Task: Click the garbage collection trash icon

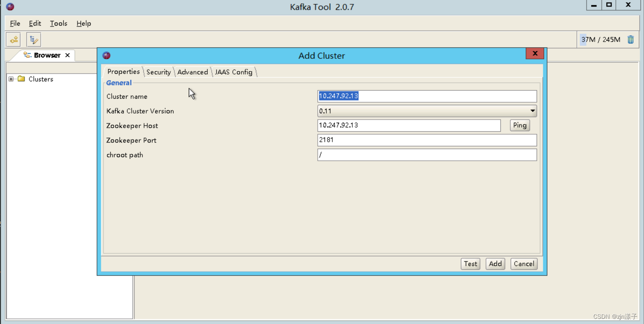Action: (x=631, y=39)
